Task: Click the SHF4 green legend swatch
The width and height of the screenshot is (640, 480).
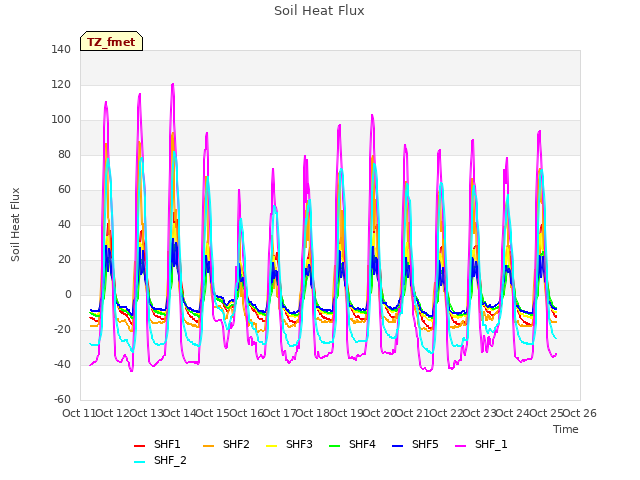Action: pos(334,446)
